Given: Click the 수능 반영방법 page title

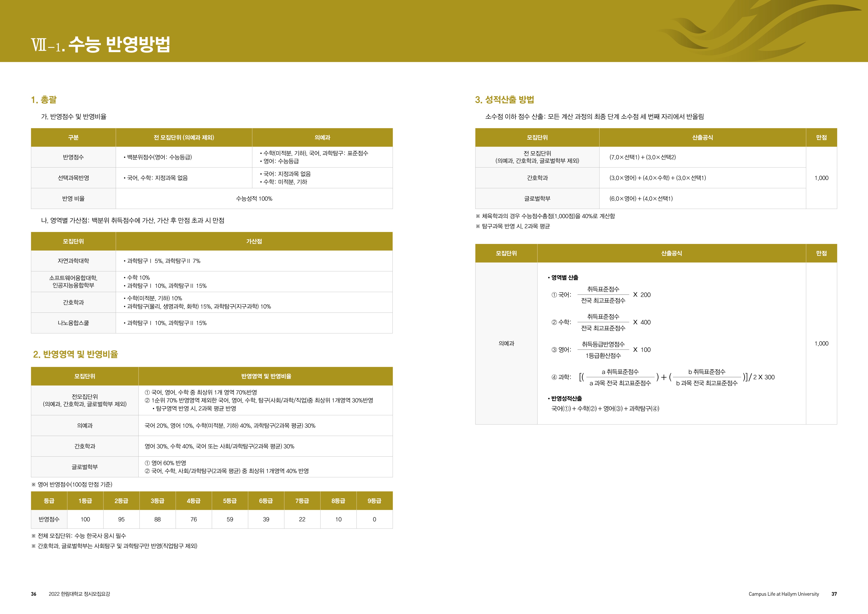Looking at the screenshot, I should [119, 45].
